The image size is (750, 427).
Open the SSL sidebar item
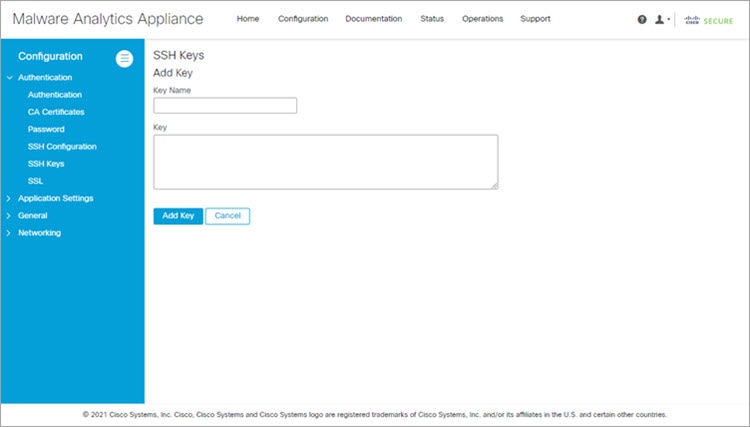(35, 181)
